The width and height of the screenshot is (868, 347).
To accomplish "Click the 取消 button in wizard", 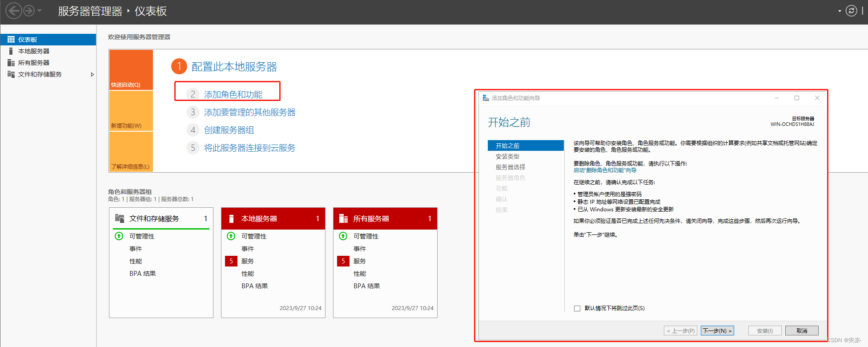I will pyautogui.click(x=802, y=331).
